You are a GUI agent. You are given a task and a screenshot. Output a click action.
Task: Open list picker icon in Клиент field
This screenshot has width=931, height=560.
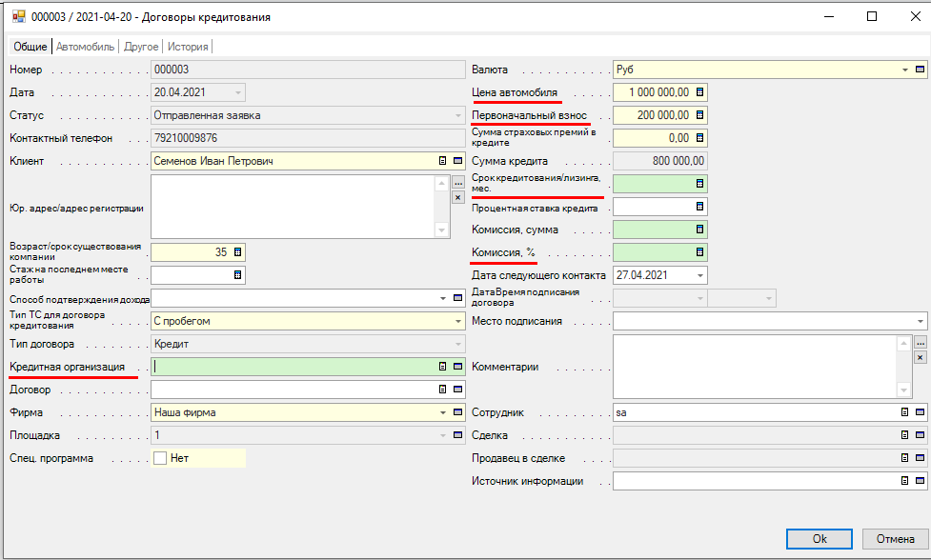coord(442,161)
